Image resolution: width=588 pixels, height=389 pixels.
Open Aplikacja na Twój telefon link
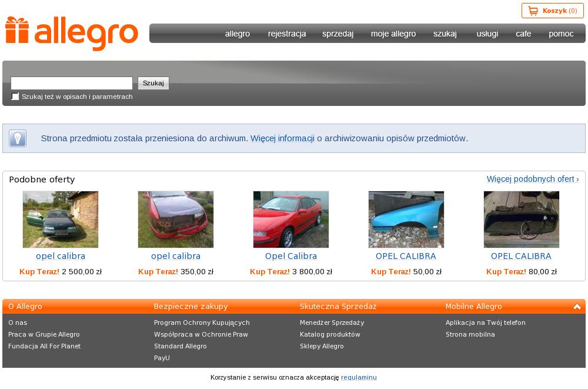[x=485, y=322]
